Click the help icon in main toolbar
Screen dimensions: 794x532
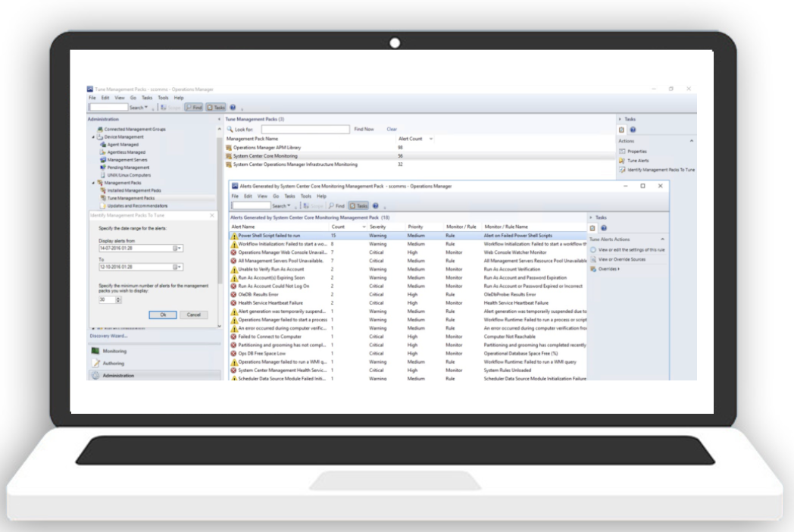coord(233,108)
